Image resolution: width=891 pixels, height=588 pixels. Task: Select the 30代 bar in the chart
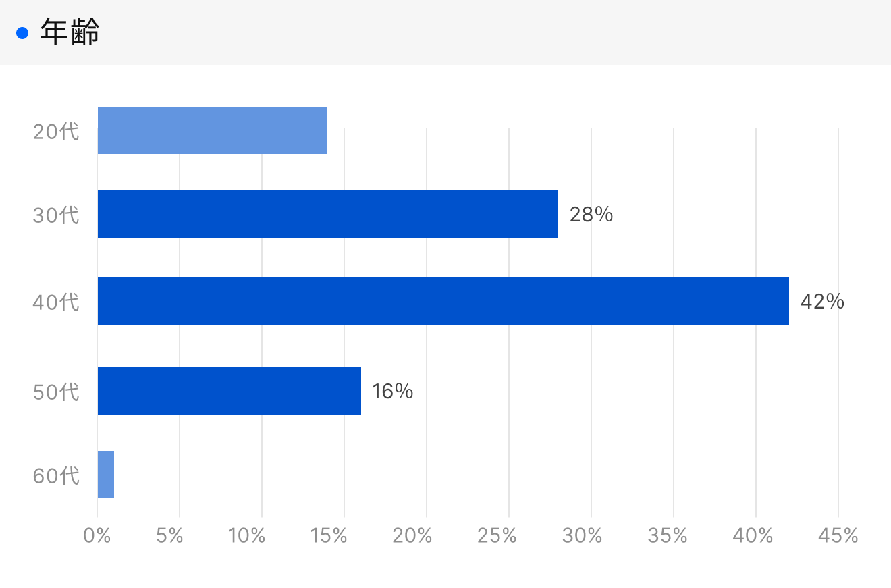coord(327,214)
